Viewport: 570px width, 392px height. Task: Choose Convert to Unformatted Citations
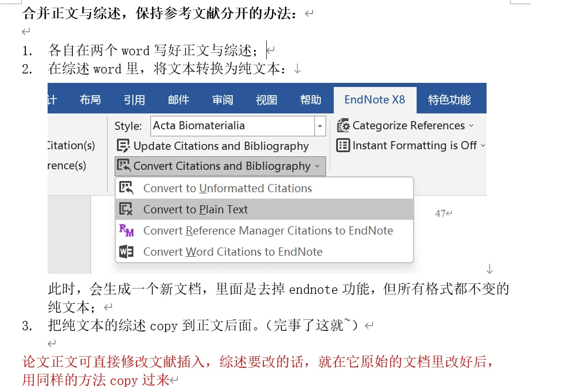point(264,189)
